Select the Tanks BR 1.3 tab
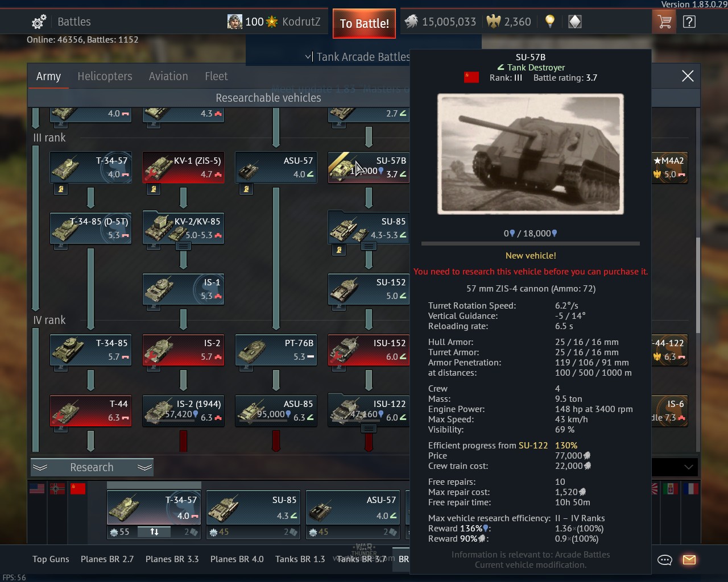The height and width of the screenshot is (582, 728). pos(300,559)
